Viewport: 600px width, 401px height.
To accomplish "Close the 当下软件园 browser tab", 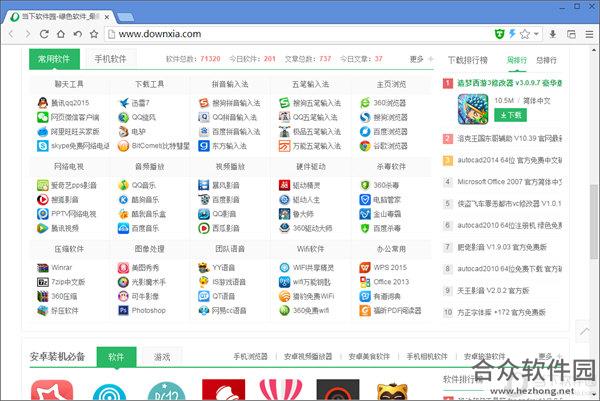I will 107,17.
